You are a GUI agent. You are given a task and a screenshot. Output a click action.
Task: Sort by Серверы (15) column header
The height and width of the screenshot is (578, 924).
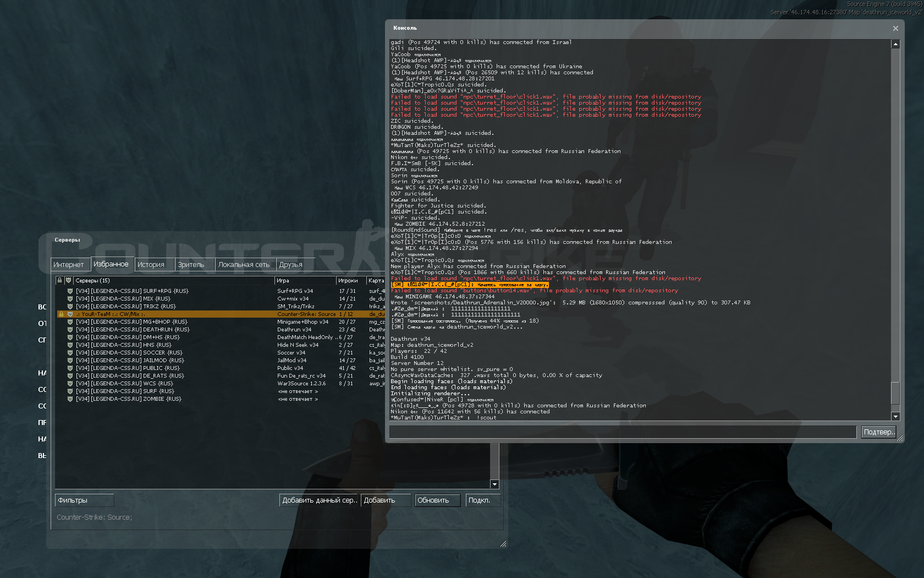point(174,280)
